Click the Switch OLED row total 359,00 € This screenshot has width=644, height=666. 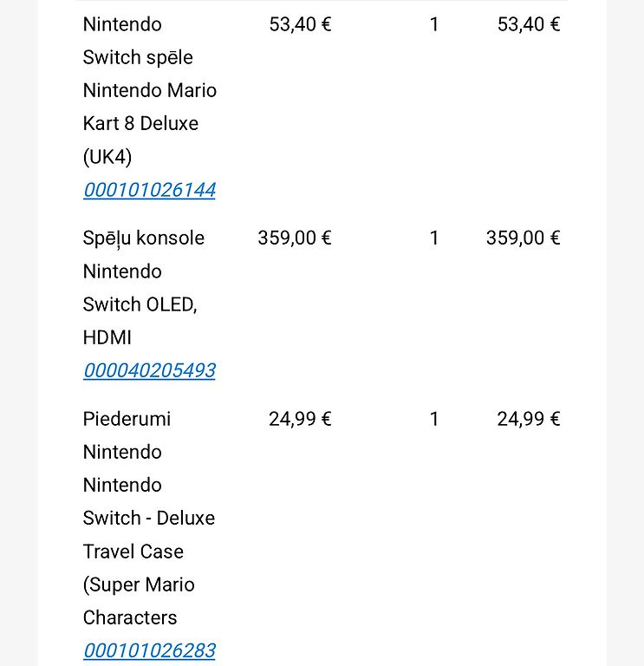(523, 238)
